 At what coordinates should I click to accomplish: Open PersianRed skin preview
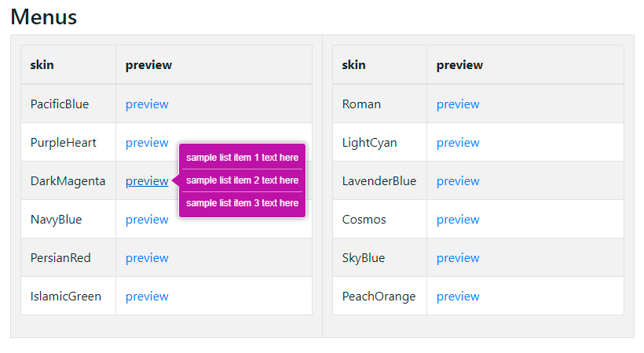(147, 258)
